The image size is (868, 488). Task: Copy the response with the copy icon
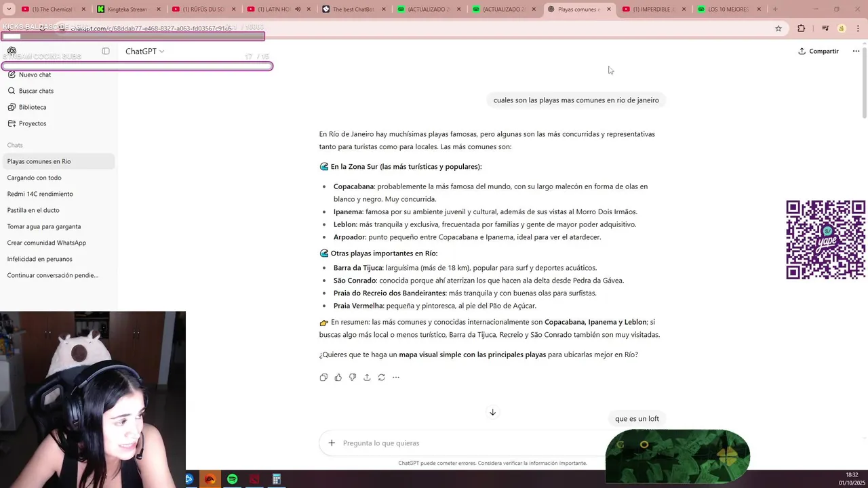click(x=323, y=378)
